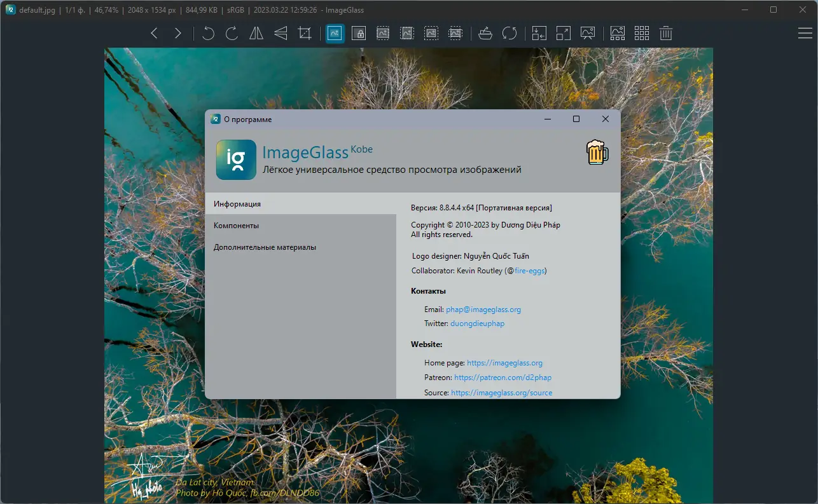The width and height of the screenshot is (818, 504).
Task: Activate the Crop tool
Action: [x=305, y=33]
